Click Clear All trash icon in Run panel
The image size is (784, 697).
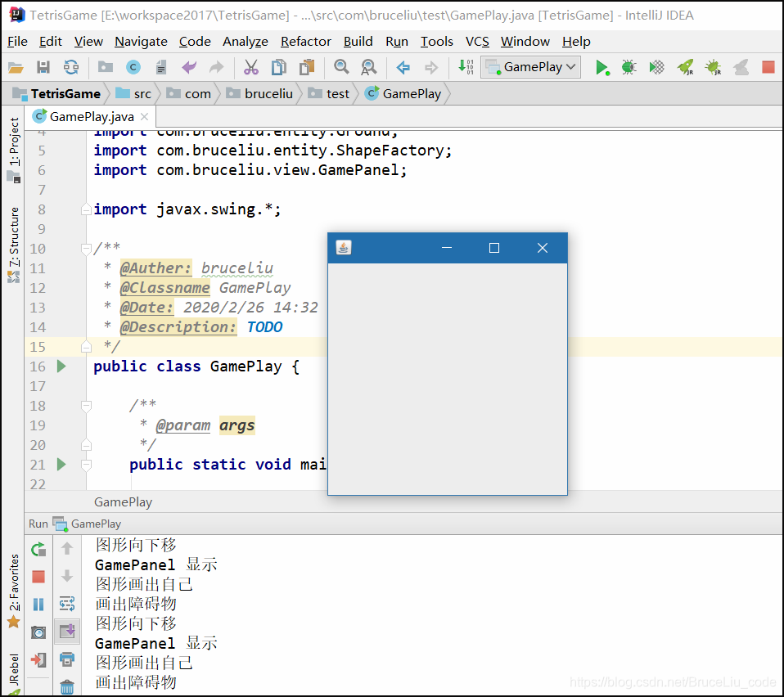(67, 687)
